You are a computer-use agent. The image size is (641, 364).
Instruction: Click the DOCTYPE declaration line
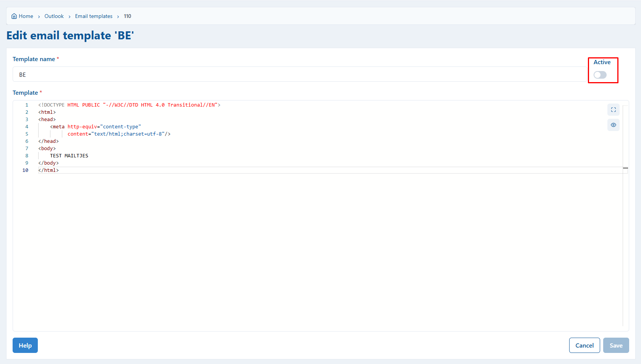[129, 105]
